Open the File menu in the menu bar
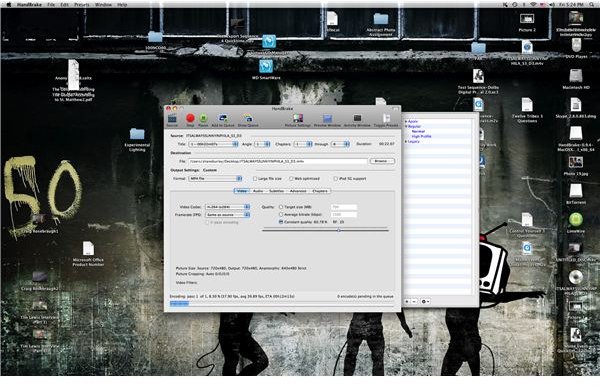The height and width of the screenshot is (386, 600). pos(51,5)
